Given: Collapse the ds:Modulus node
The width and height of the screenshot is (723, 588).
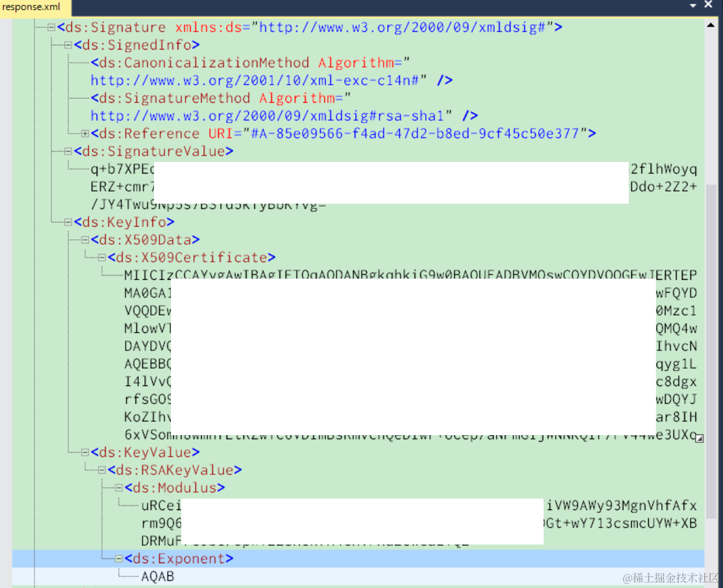Looking at the screenshot, I should click(x=119, y=488).
